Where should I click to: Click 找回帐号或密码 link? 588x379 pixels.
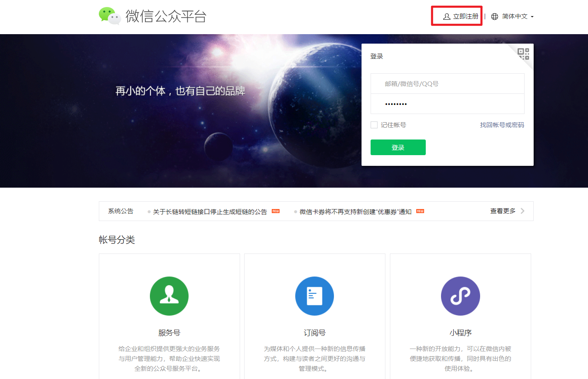502,125
